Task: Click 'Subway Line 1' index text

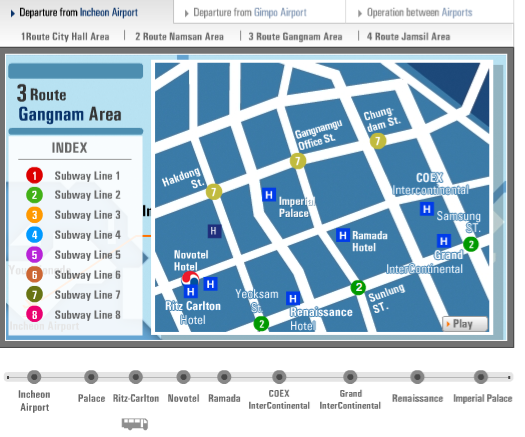Action: (x=87, y=176)
